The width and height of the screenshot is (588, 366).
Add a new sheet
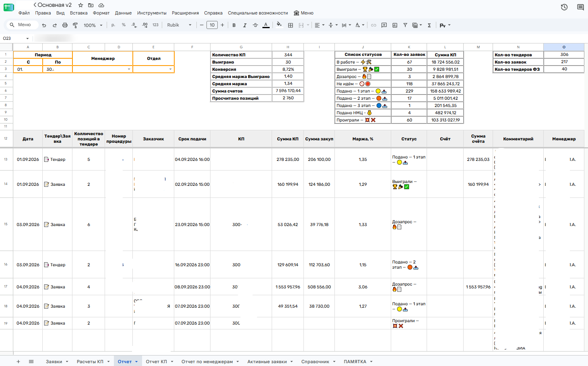(18, 362)
